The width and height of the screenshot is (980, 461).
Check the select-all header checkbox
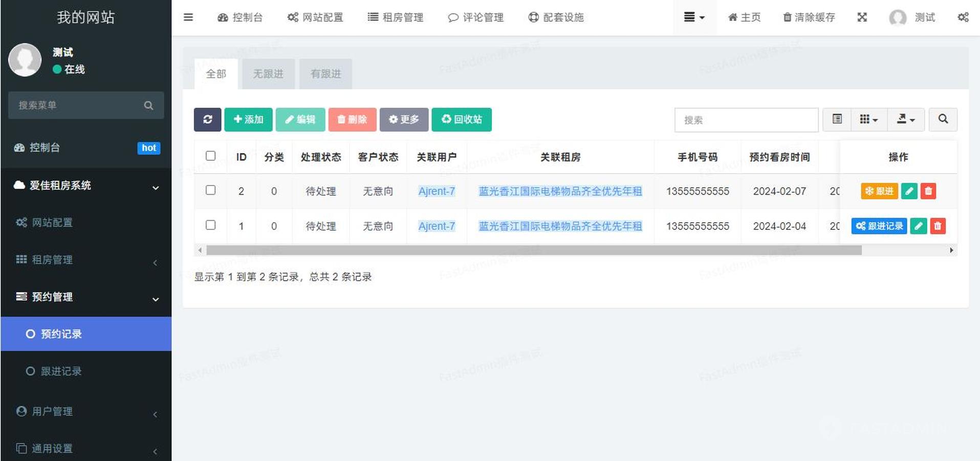point(210,156)
